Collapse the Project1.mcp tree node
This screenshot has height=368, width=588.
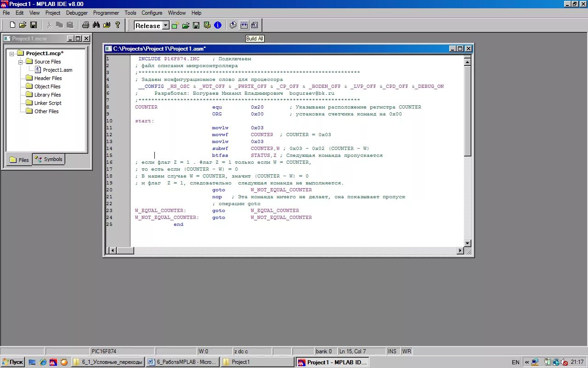tap(12, 53)
